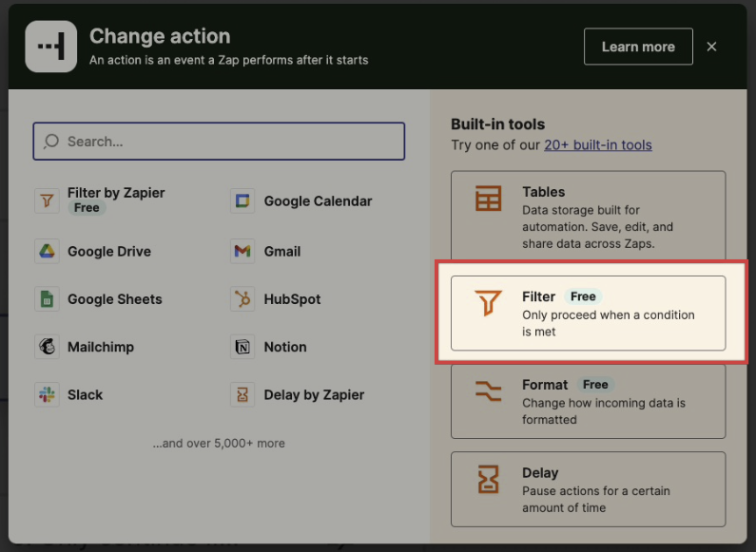This screenshot has width=756, height=552.
Task: Click the Change action title
Action: (160, 36)
